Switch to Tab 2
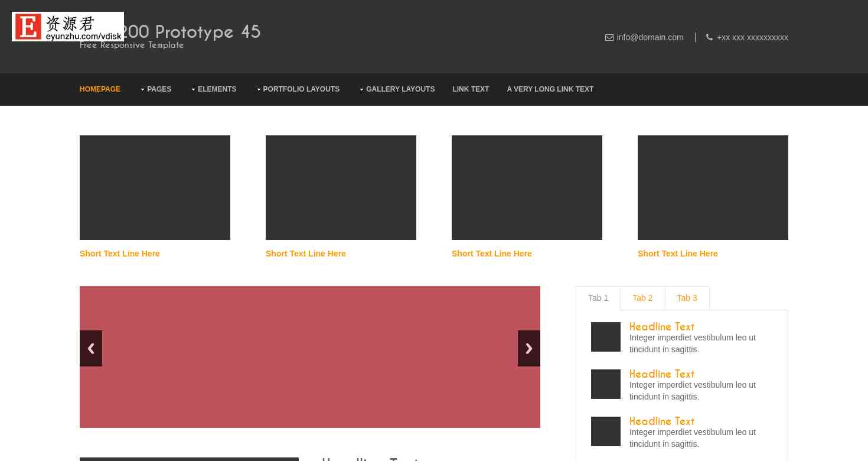Image resolution: width=868 pixels, height=461 pixels. click(x=642, y=298)
